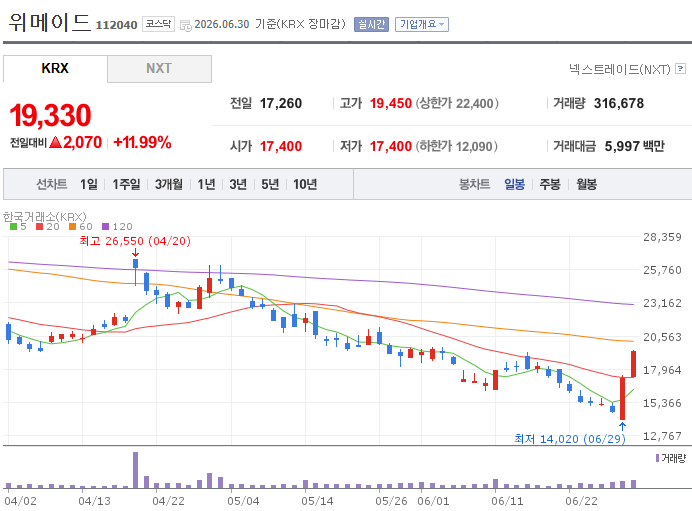This screenshot has width=692, height=511.
Task: Click the 한국거래소(KRX) chart label
Action: tap(45, 217)
